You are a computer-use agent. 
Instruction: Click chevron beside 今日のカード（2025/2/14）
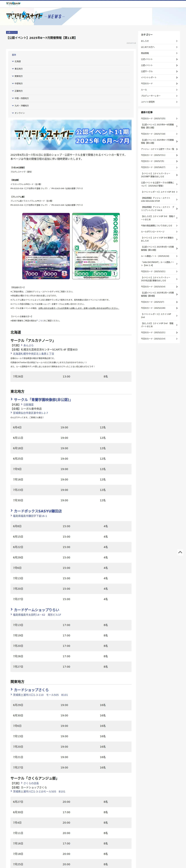(x=177, y=339)
